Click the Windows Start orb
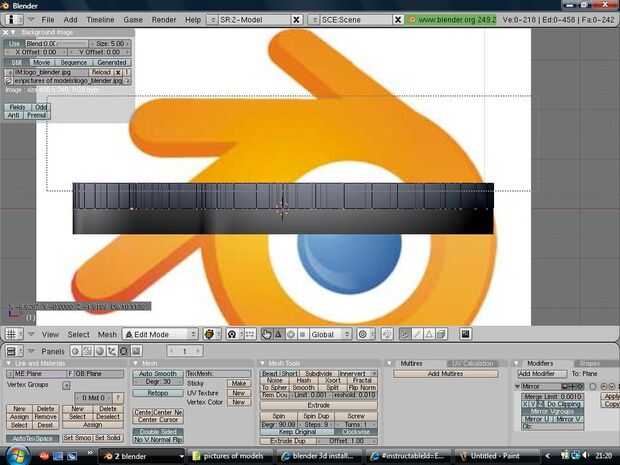Viewport: 620px width, 465px height. (x=16, y=455)
